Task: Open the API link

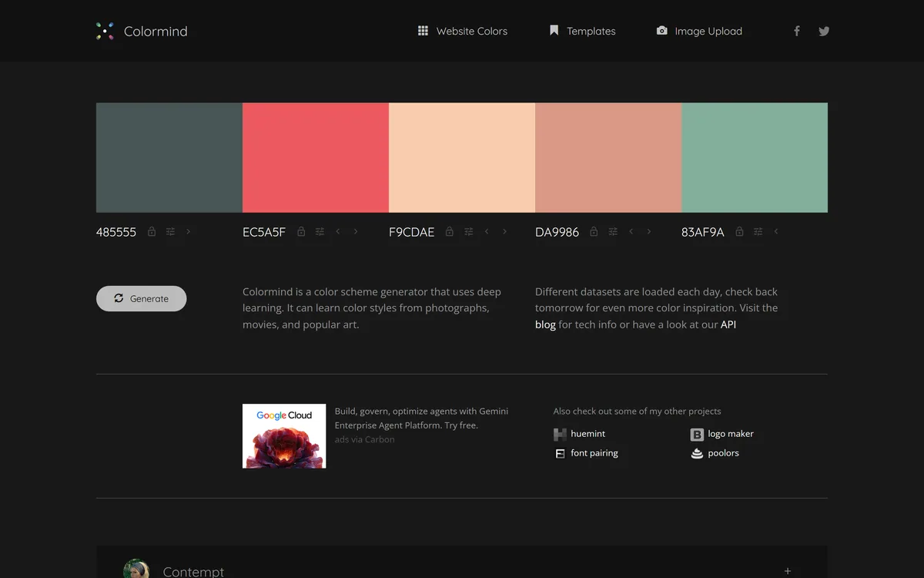Action: (x=728, y=324)
